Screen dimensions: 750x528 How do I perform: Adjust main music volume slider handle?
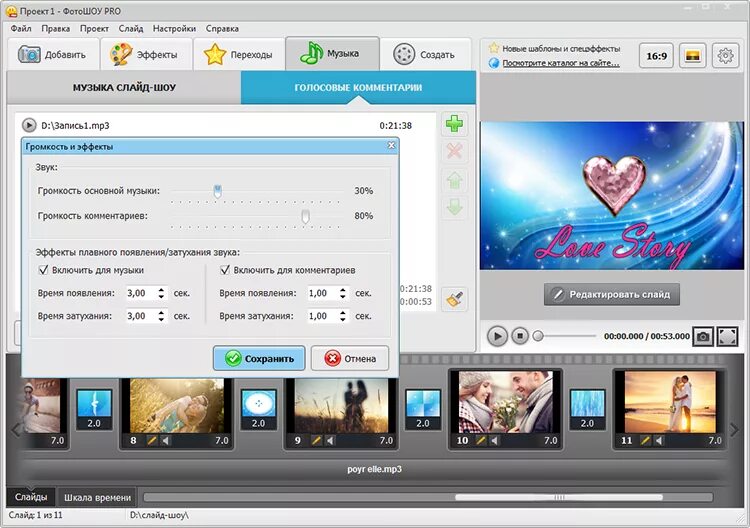point(218,192)
